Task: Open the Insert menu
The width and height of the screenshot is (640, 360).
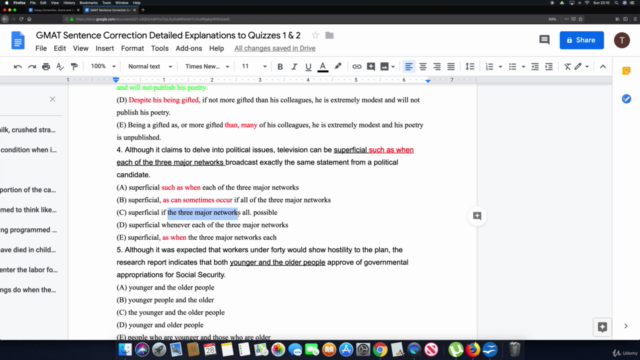Action: coord(104,48)
